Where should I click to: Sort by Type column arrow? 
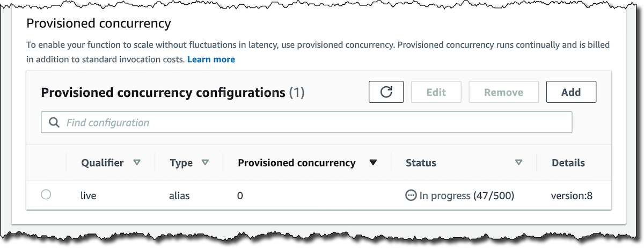click(x=204, y=163)
